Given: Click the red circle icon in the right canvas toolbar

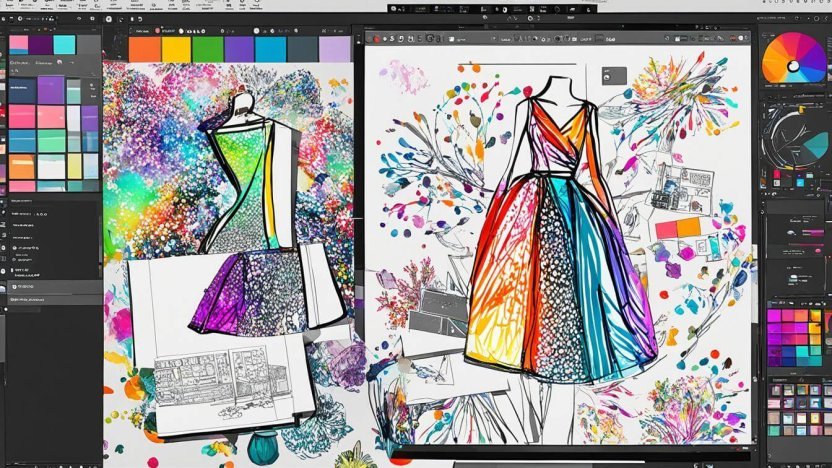Looking at the screenshot, I should [x=376, y=39].
